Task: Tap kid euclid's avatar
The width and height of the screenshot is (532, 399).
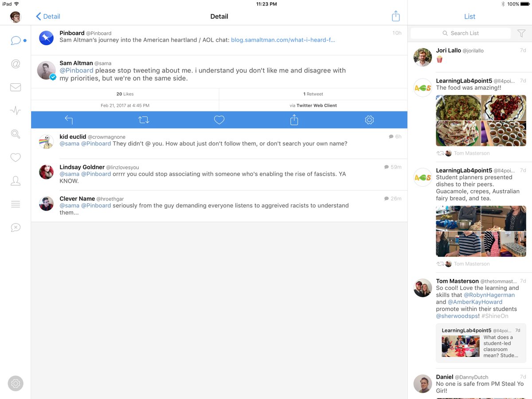Action: pos(46,141)
